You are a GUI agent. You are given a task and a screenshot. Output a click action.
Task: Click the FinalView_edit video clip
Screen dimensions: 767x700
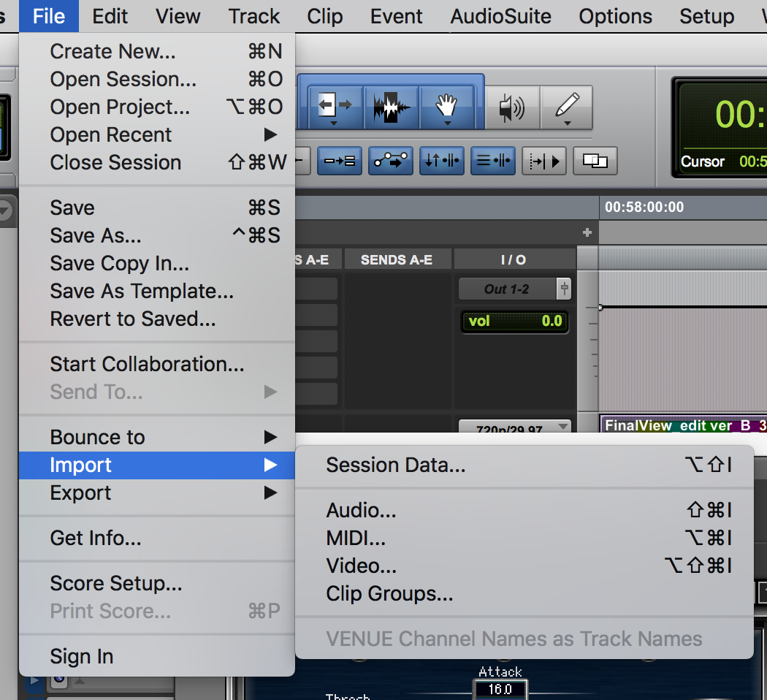pos(683,425)
